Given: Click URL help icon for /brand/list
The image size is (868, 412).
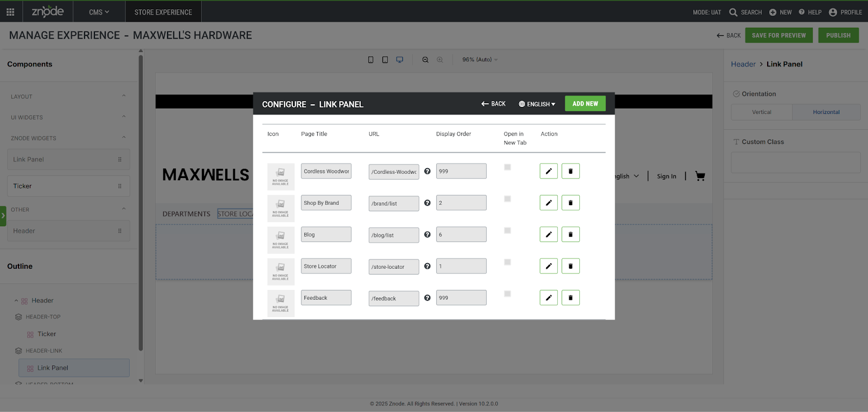Looking at the screenshot, I should [x=427, y=203].
